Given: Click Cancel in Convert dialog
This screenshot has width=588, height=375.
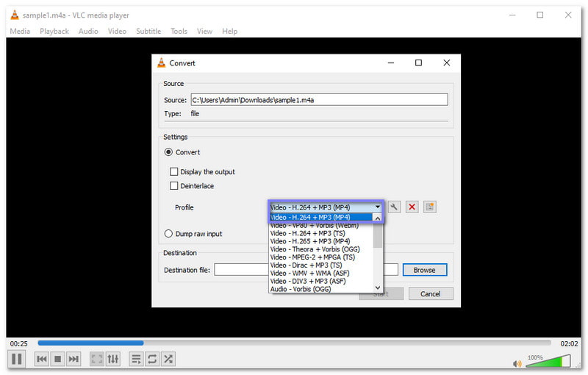Looking at the screenshot, I should [x=431, y=293].
